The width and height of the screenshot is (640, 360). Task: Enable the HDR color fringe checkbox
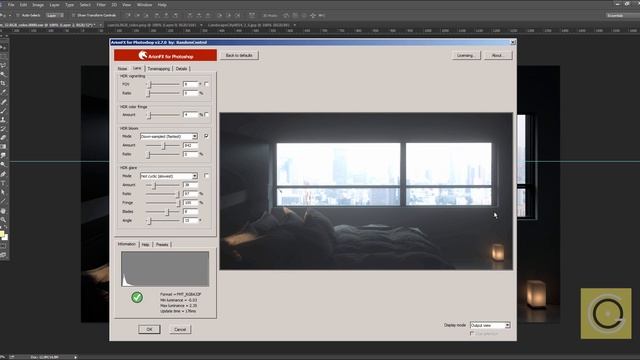pos(207,115)
